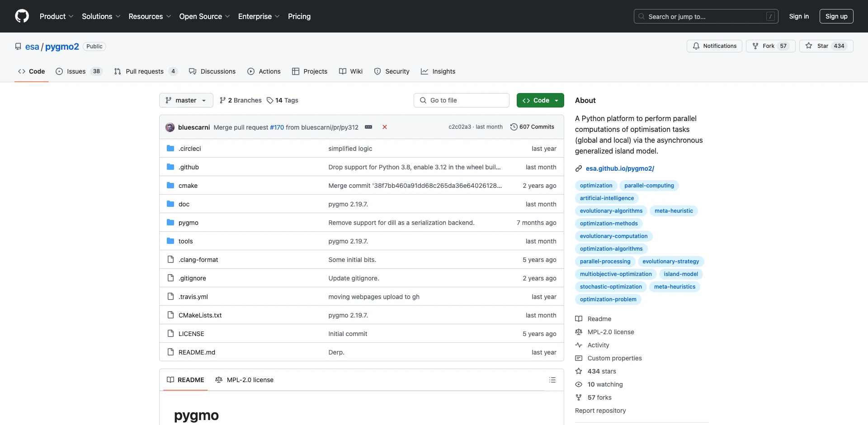Switch to the Issues tab

point(79,71)
